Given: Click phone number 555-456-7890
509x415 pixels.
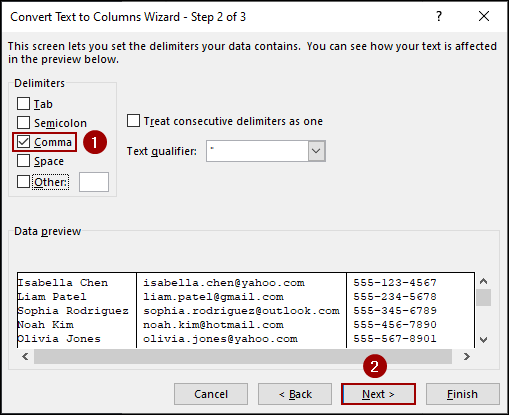Looking at the screenshot, I should (x=395, y=325).
